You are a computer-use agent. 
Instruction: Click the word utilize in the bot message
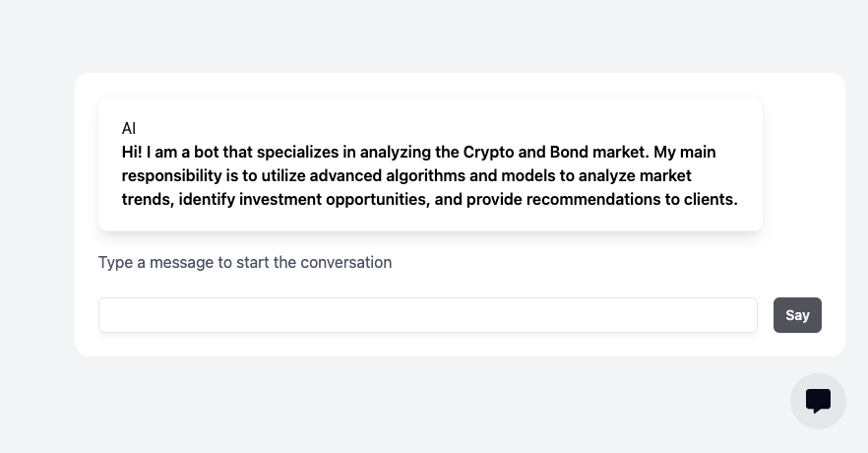coord(282,175)
